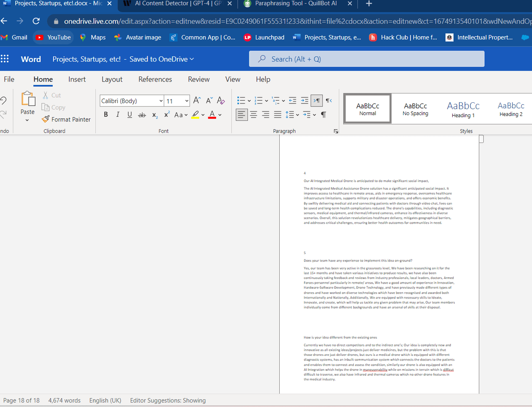Screen dimensions: 532x407
Task: Center align the paragraph text
Action: click(254, 115)
